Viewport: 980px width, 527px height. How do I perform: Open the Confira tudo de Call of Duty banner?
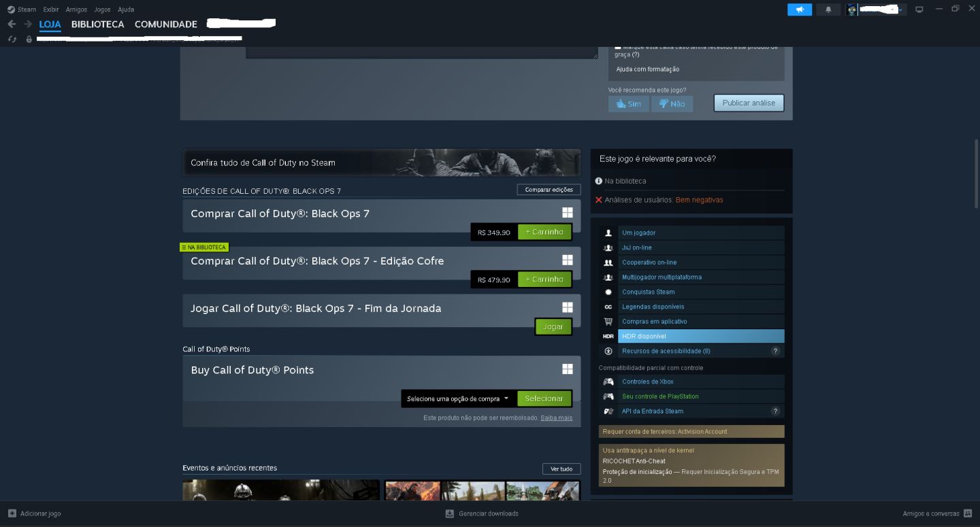coord(382,163)
